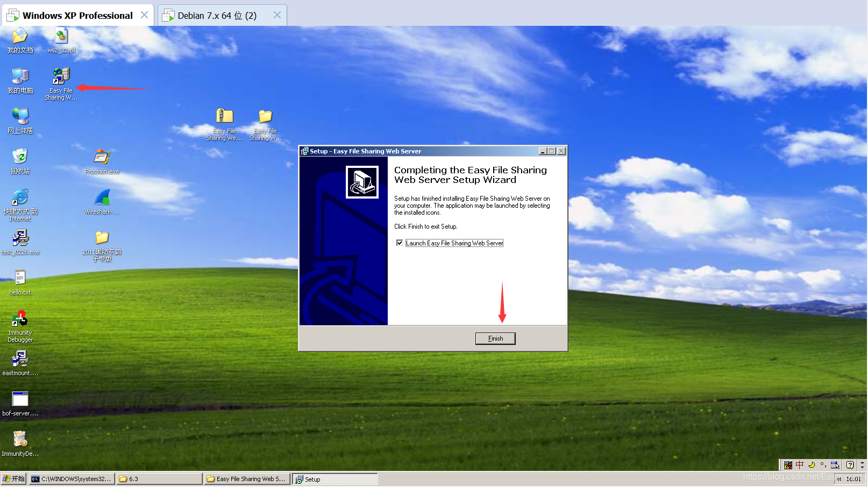The width and height of the screenshot is (868, 487).
Task: Open the 6.3 folder taskbar item
Action: [x=159, y=479]
